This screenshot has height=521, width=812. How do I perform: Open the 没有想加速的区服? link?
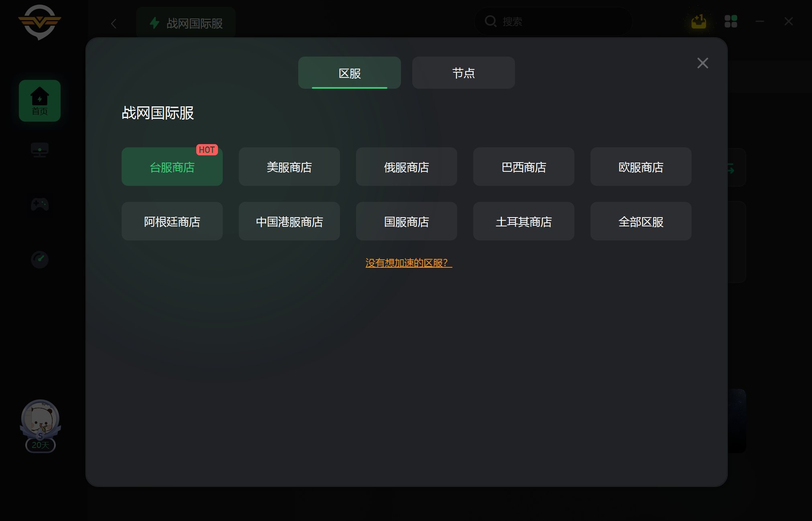(409, 263)
